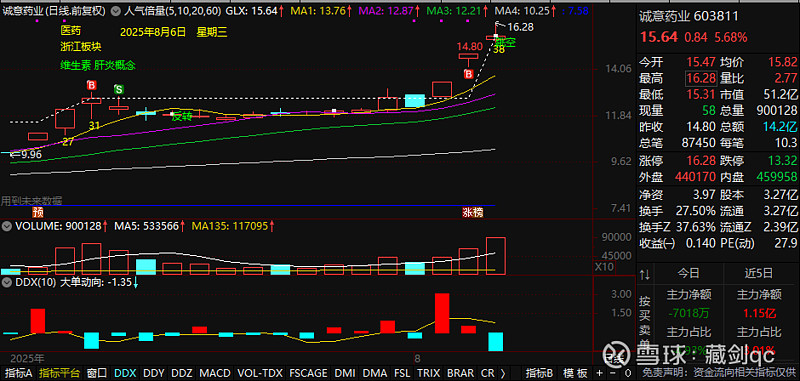The height and width of the screenshot is (381, 800).
Task: Open the 指标平台 link
Action: pos(60,373)
